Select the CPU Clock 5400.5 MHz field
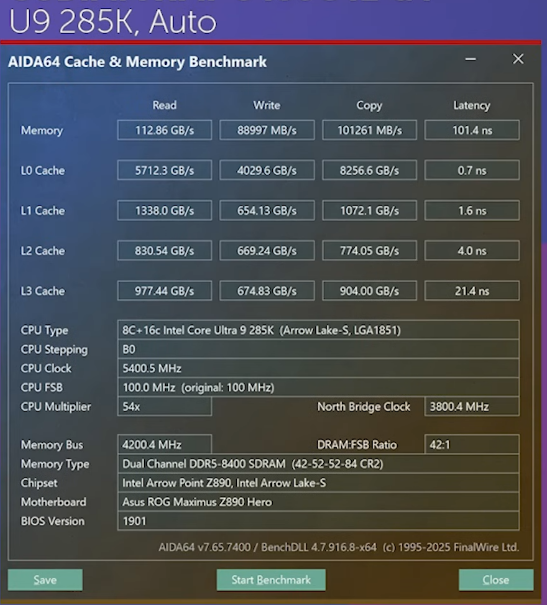 [318, 368]
